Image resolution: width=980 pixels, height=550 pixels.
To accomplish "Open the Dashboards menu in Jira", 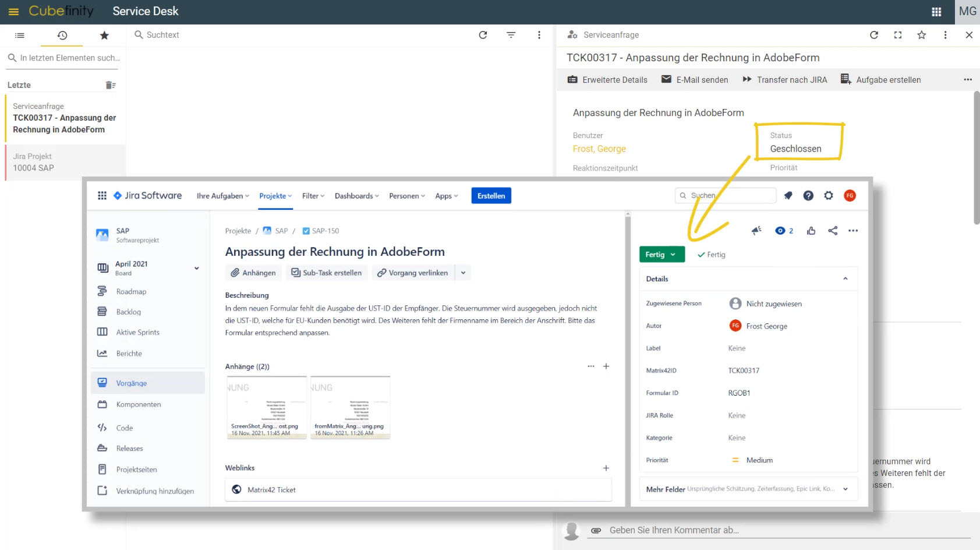I will pyautogui.click(x=356, y=196).
